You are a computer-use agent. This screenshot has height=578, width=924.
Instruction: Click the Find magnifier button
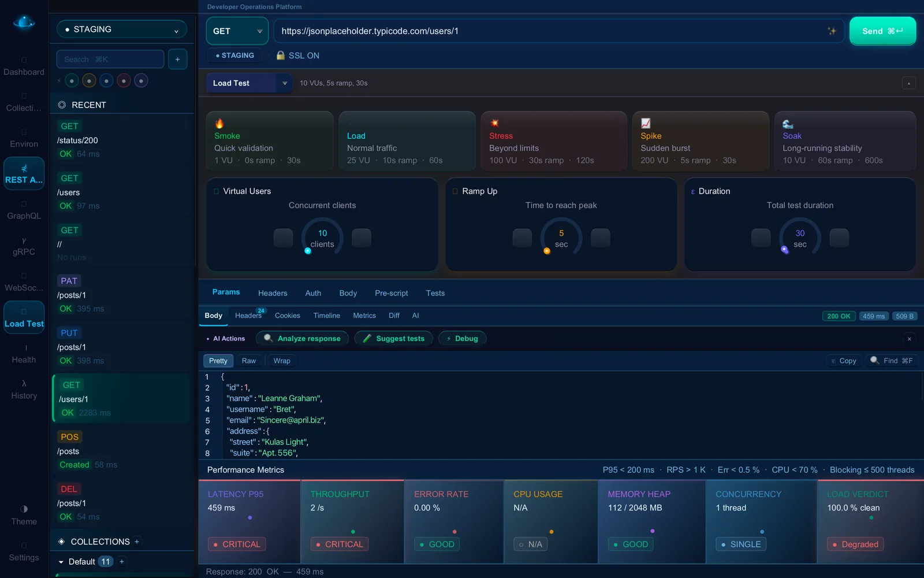pos(892,361)
